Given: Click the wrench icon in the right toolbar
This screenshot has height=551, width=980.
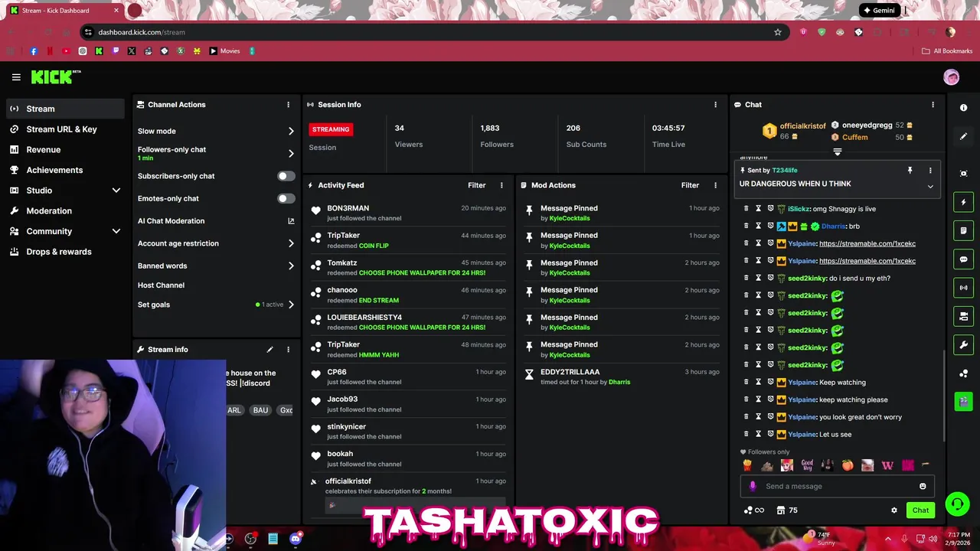Looking at the screenshot, I should pyautogui.click(x=963, y=345).
